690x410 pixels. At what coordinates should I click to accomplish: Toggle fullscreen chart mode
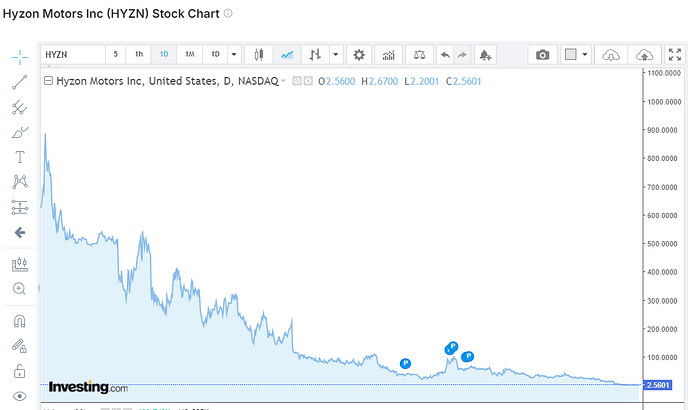[x=675, y=55]
